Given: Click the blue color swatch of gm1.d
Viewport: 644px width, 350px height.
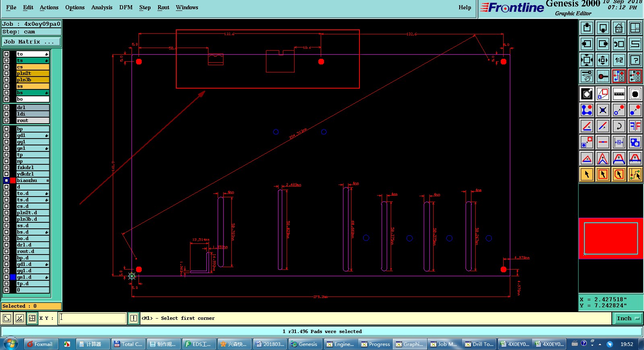Looking at the screenshot, I should point(13,277).
